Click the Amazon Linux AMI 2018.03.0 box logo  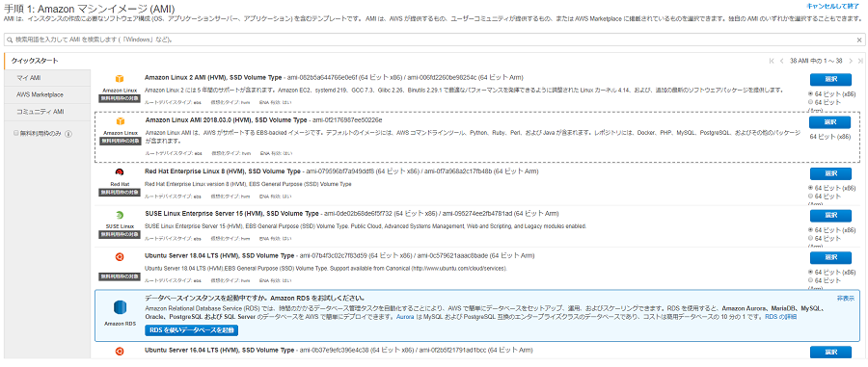[120, 121]
